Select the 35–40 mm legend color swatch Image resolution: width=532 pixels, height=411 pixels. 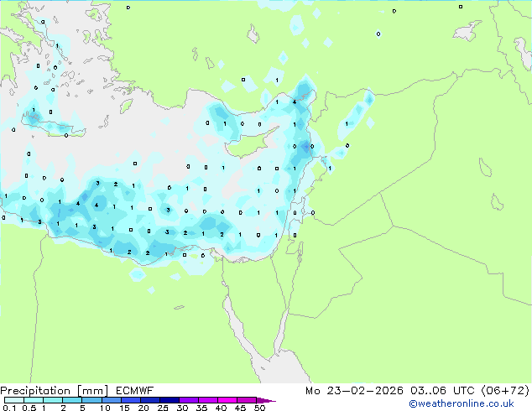[x=207, y=400]
